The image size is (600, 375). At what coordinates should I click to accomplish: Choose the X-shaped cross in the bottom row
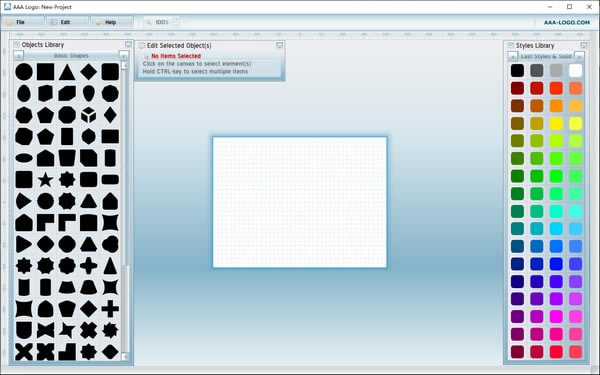[x=24, y=352]
